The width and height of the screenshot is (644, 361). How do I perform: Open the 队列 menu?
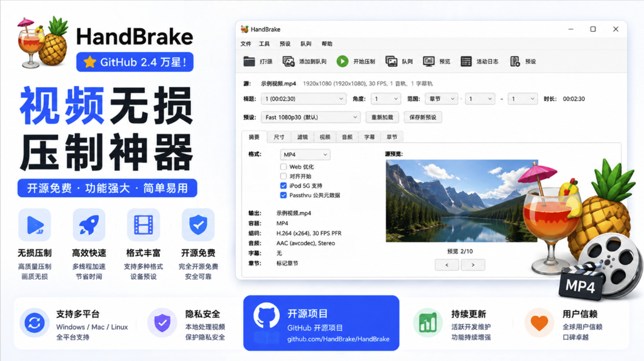pos(306,44)
